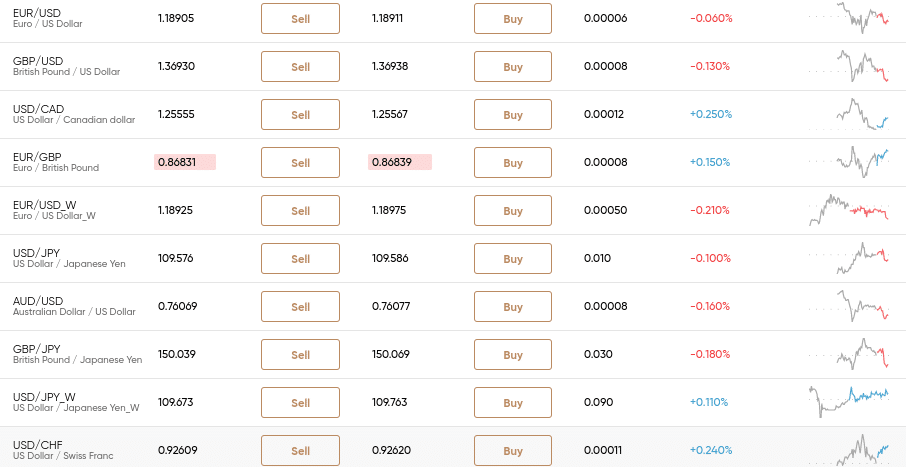Image resolution: width=906 pixels, height=467 pixels.
Task: Open the GBP/JPY mini trend chart
Action: (x=849, y=354)
